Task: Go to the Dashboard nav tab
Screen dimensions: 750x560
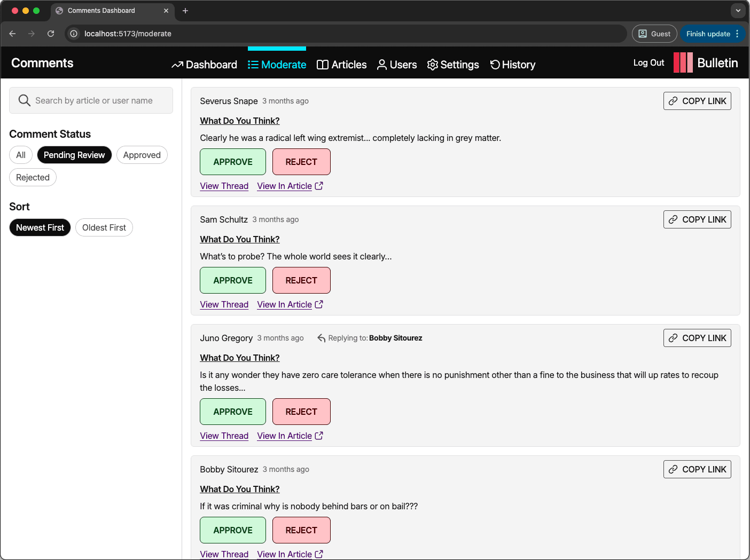Action: 204,65
